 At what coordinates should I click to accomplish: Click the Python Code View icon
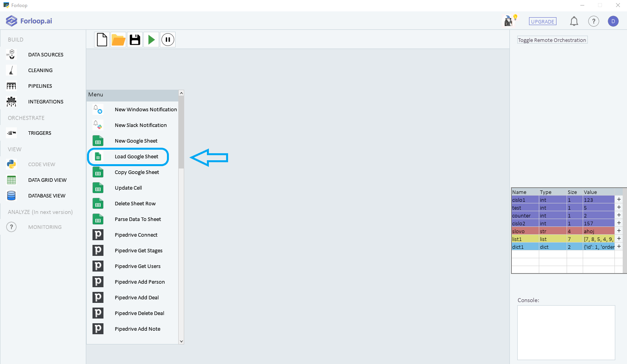point(12,164)
